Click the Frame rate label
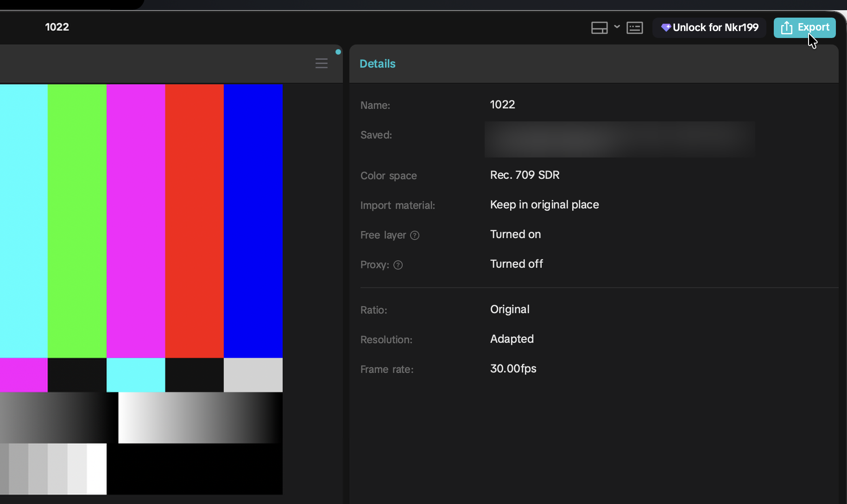Screen dimensions: 847x504 click(x=387, y=370)
